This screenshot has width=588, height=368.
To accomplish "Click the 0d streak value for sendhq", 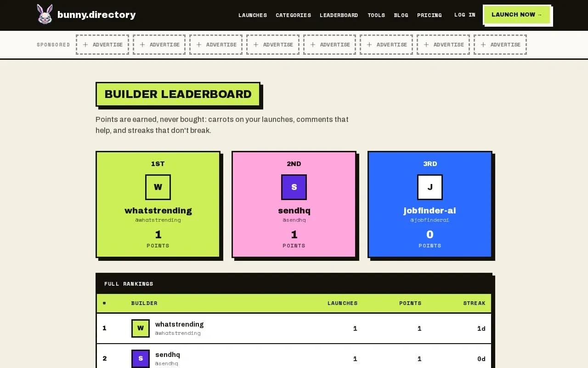I will tap(481, 359).
